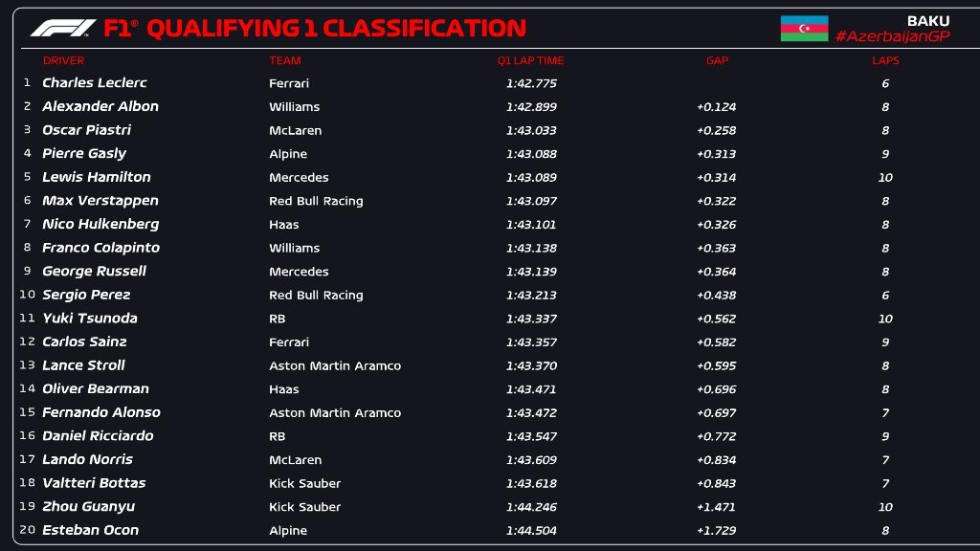
Task: Click the GAP column header
Action: [x=717, y=60]
